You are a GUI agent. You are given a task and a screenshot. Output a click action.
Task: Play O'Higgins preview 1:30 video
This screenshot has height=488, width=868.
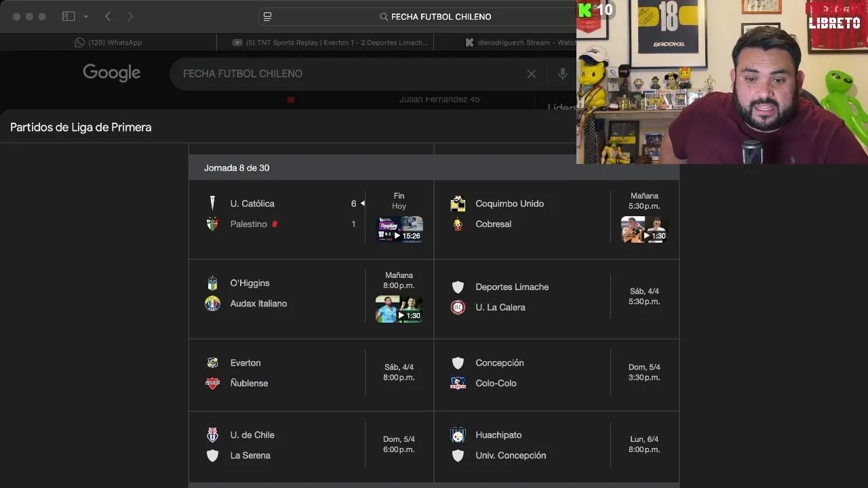399,309
